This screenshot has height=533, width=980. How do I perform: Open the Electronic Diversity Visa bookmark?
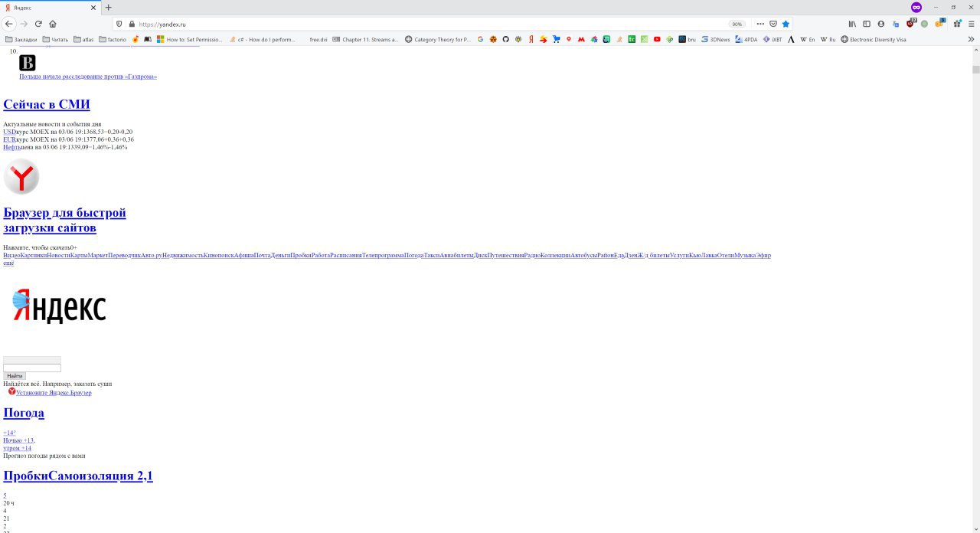[873, 39]
